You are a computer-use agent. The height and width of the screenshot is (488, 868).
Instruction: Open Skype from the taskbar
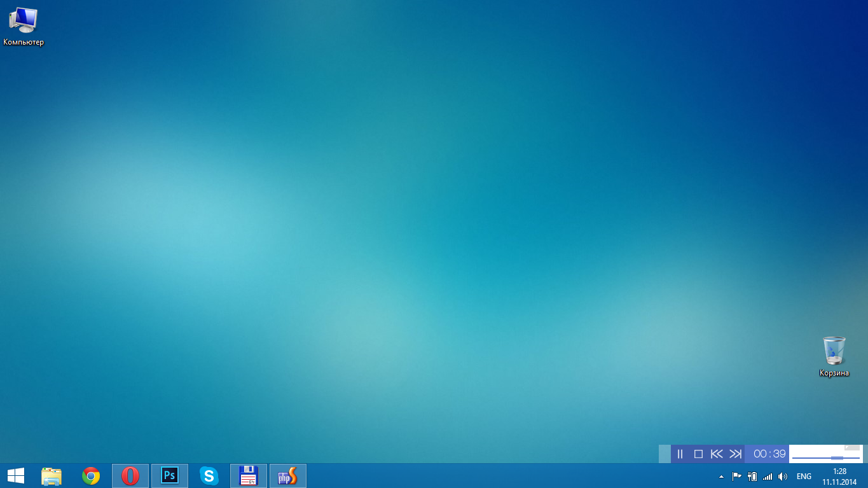[209, 476]
